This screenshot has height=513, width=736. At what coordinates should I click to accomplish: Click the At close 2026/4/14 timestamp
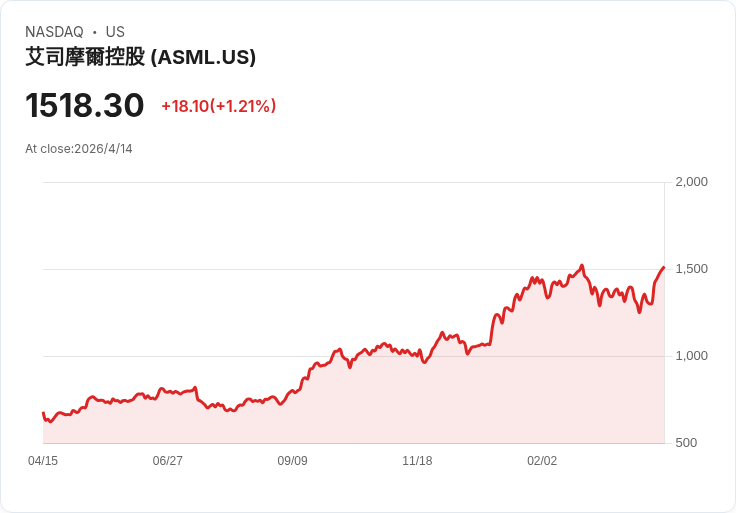pyautogui.click(x=79, y=149)
